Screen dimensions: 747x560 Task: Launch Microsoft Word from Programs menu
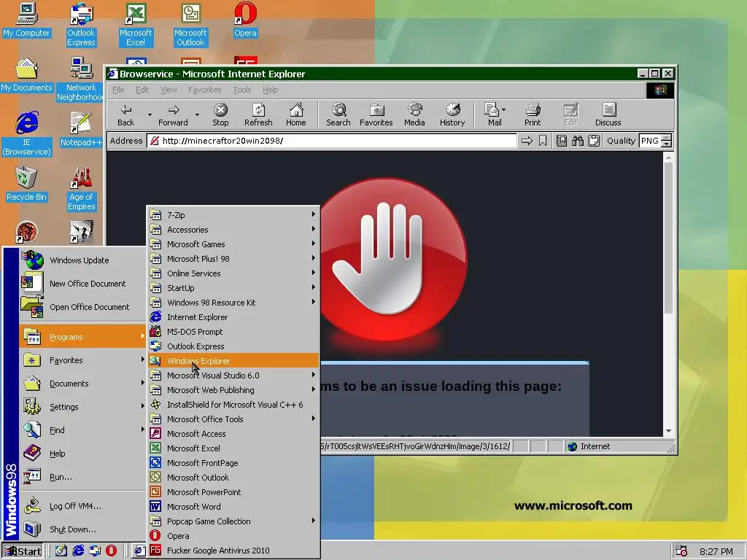(233, 507)
